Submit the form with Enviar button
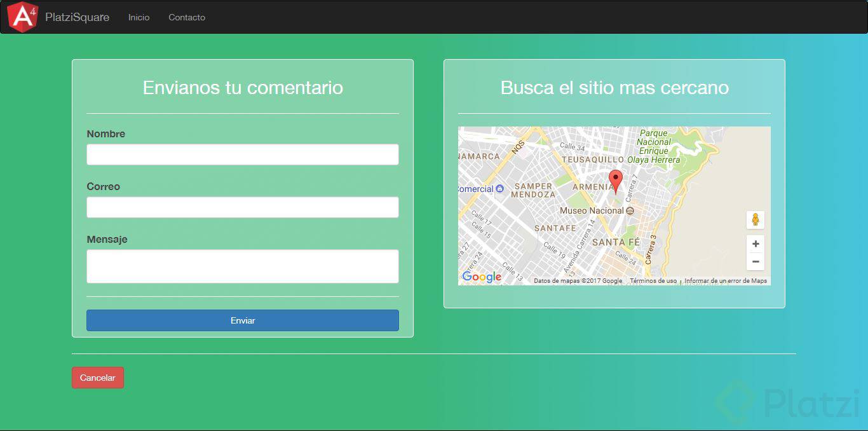 point(243,320)
